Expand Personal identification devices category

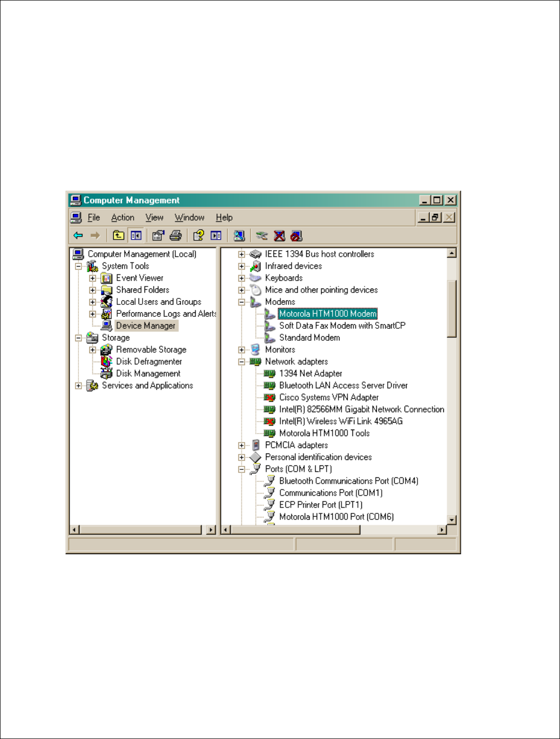click(x=242, y=457)
